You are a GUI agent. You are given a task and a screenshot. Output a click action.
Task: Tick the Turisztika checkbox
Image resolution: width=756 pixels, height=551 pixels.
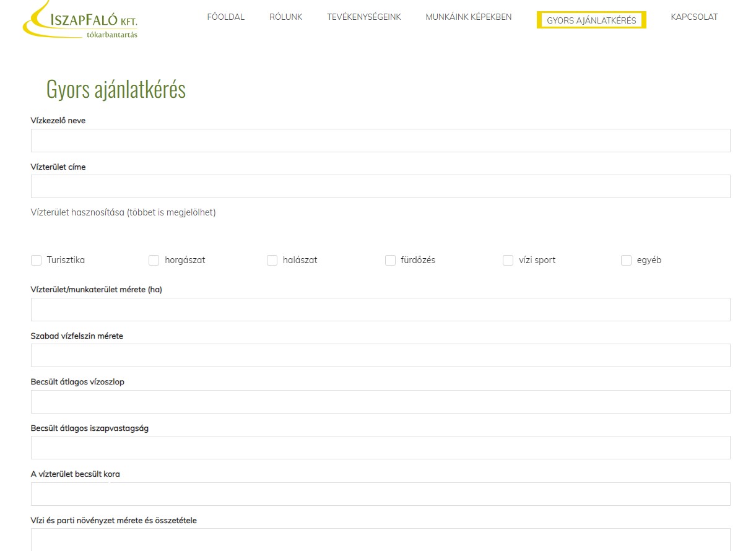pos(37,261)
